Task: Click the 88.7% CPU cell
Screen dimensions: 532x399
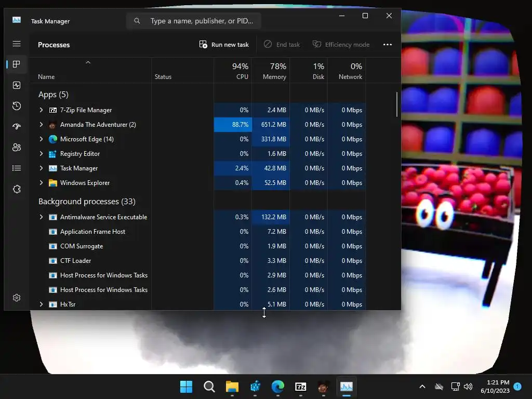Action: (x=233, y=125)
